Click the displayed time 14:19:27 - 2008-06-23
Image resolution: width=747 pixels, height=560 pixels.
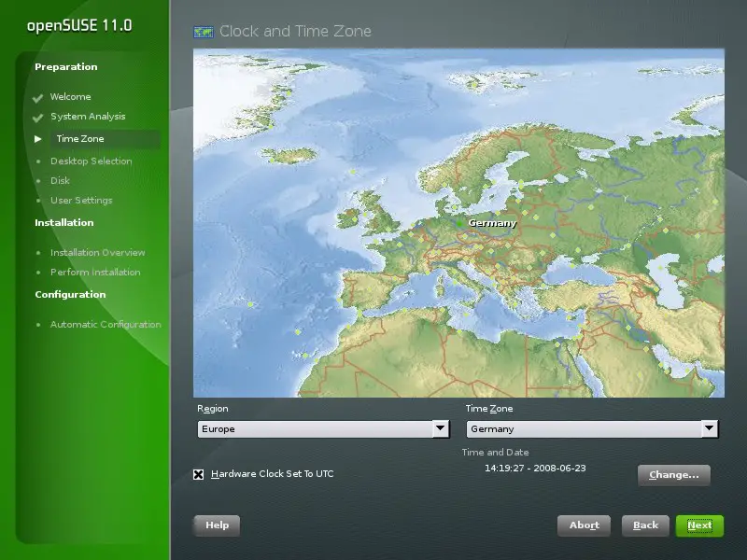point(535,469)
